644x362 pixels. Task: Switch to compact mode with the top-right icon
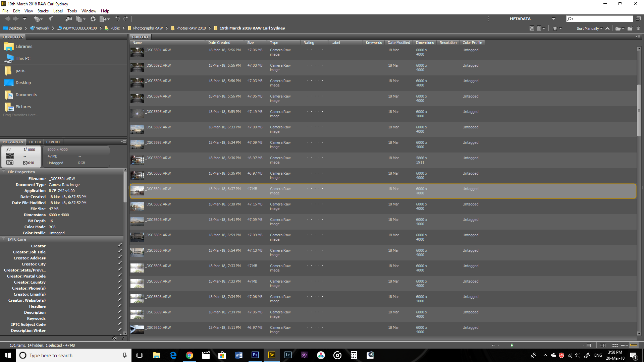pyautogui.click(x=639, y=19)
